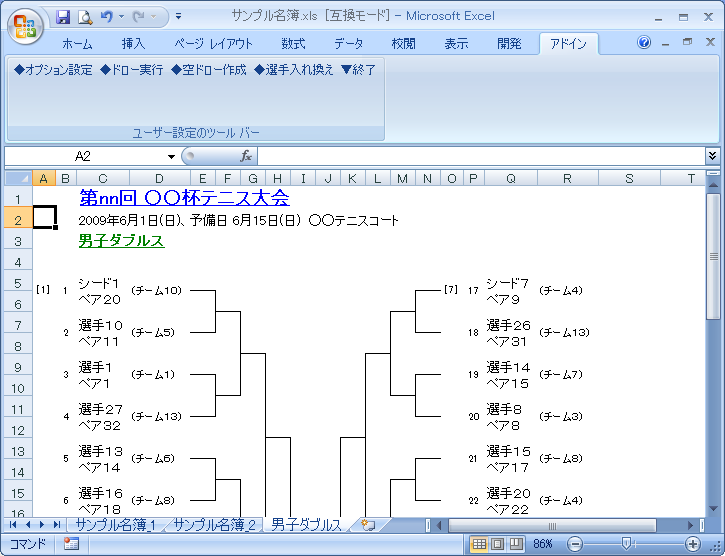Click the 男子ダブルス green heading link
The height and width of the screenshot is (556, 725).
pyautogui.click(x=122, y=241)
